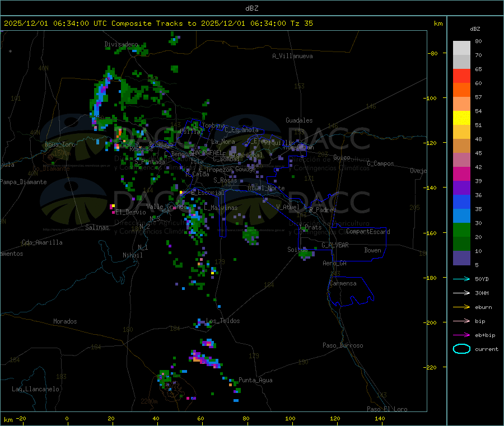Click the 'Carmensa' map label
This screenshot has width=504, height=426.
coord(343,283)
